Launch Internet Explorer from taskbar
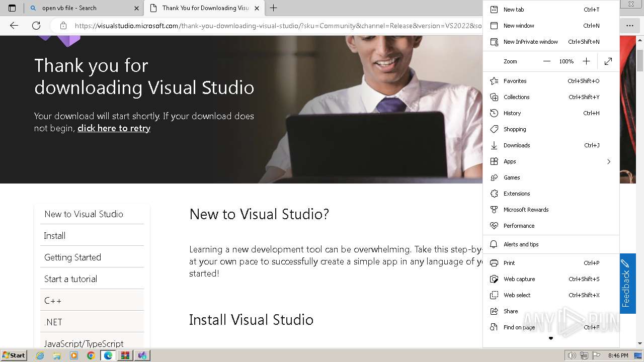 40,355
